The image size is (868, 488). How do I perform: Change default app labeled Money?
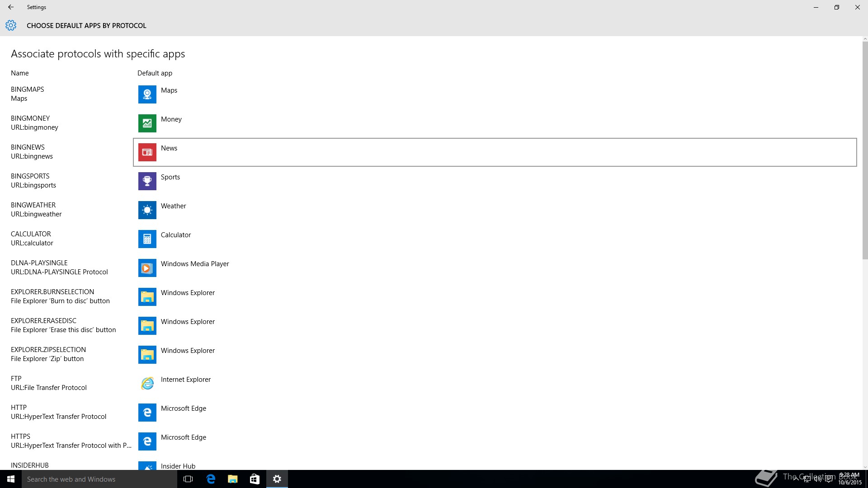click(x=171, y=119)
